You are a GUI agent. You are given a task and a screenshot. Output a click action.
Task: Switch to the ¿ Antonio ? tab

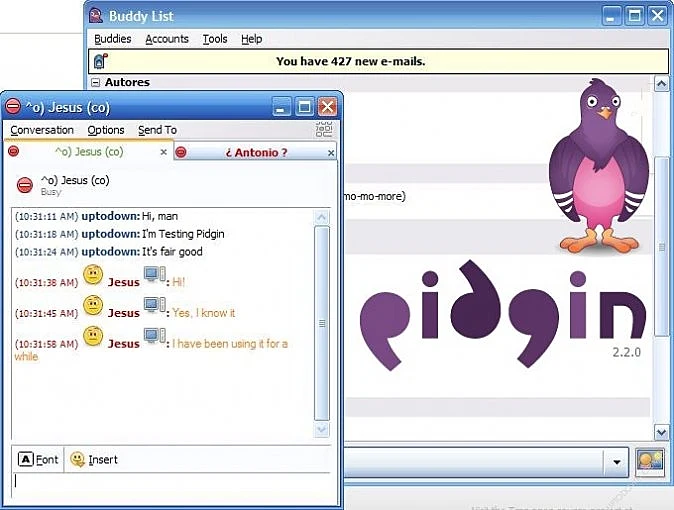click(x=255, y=152)
